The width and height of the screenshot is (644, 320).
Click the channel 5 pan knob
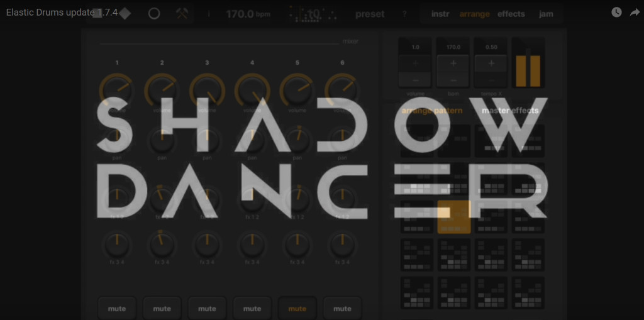point(297,140)
